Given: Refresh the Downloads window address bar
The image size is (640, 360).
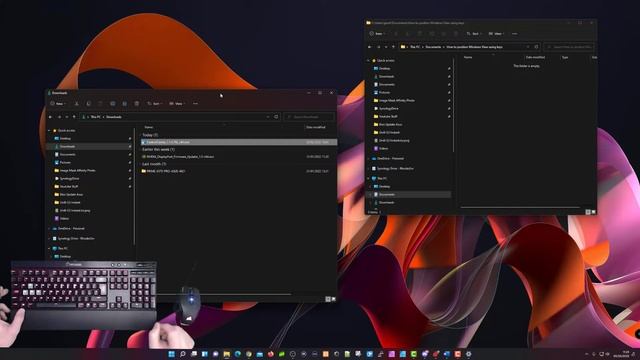Looking at the screenshot, I should 276,117.
